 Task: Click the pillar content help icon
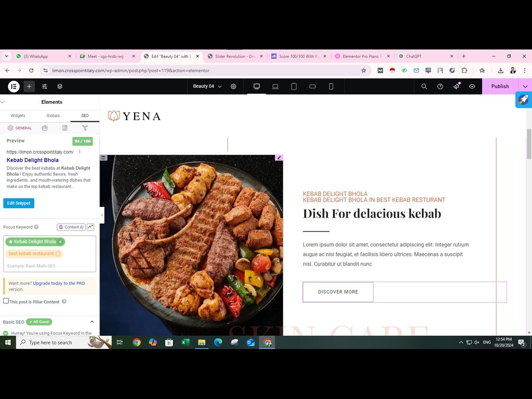coord(64,301)
